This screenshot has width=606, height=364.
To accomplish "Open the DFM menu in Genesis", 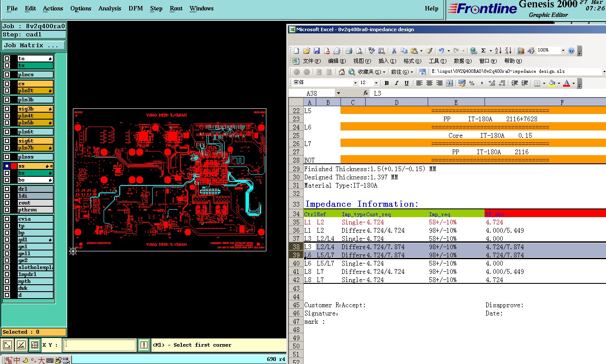I will pos(135,8).
